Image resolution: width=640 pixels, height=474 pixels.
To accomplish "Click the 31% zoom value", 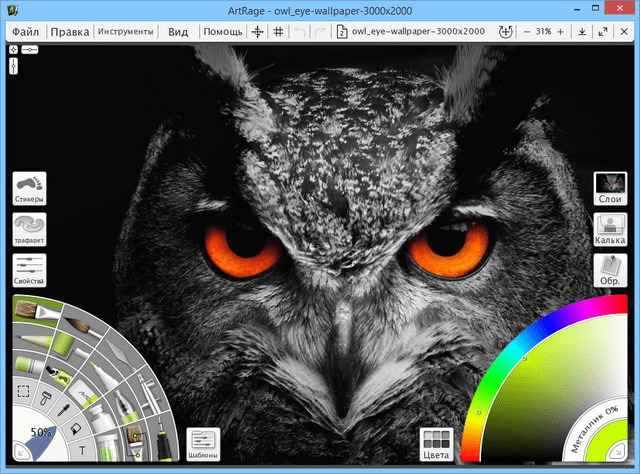I will tap(543, 31).
